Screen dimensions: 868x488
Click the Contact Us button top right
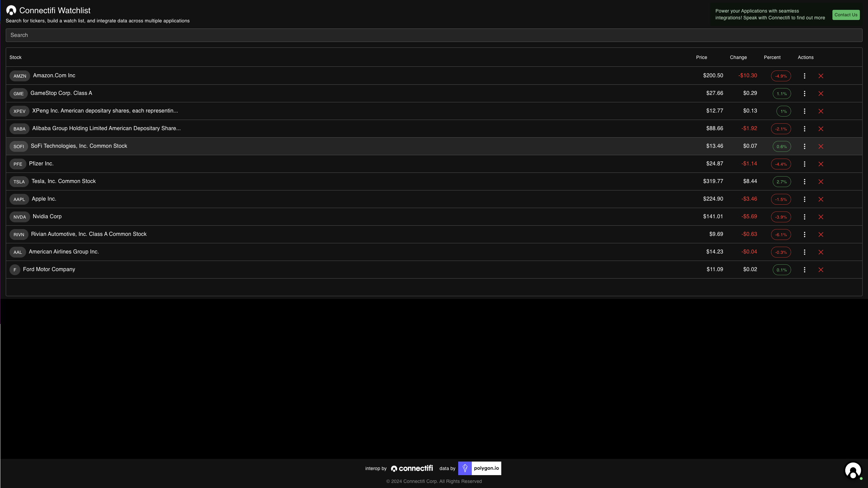(845, 14)
